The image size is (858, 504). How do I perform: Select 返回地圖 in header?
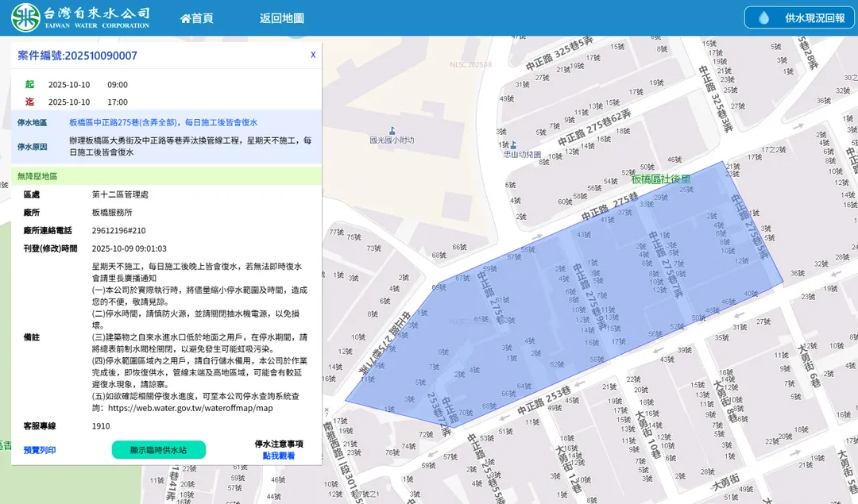pos(281,18)
